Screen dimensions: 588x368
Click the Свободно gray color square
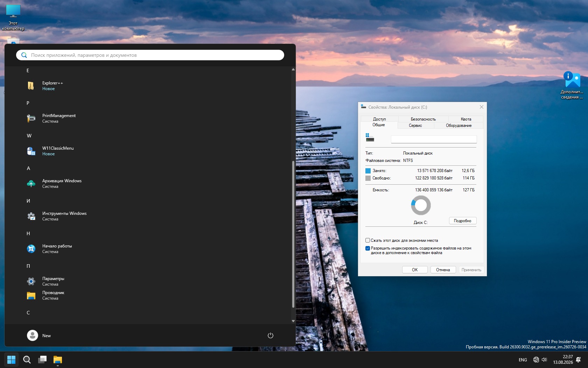pos(368,178)
